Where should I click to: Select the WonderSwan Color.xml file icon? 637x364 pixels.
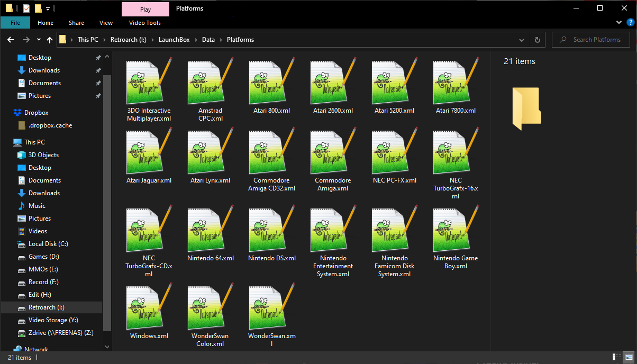coord(210,306)
